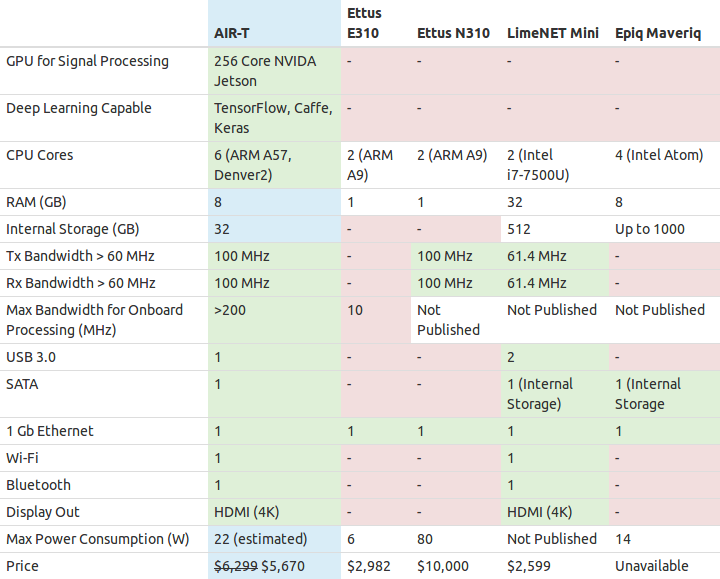720x579 pixels.
Task: Select the Ettus N310 column header
Action: (x=453, y=33)
